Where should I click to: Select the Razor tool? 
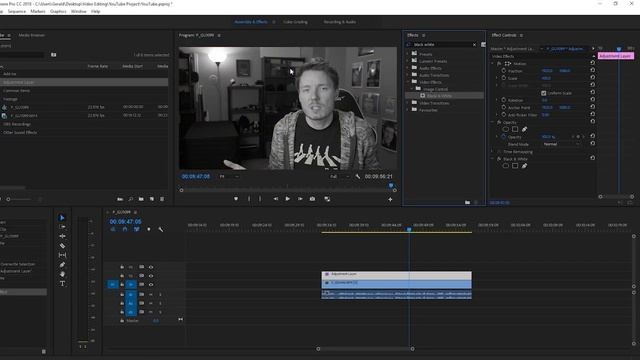pyautogui.click(x=62, y=246)
